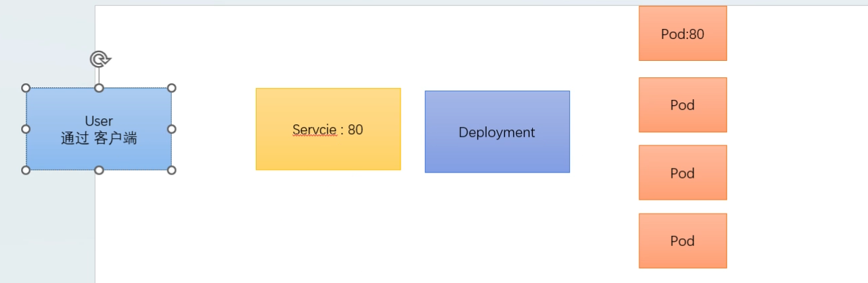The image size is (868, 283).
Task: Click the bottom-right resize handle of User box
Action: click(x=172, y=170)
